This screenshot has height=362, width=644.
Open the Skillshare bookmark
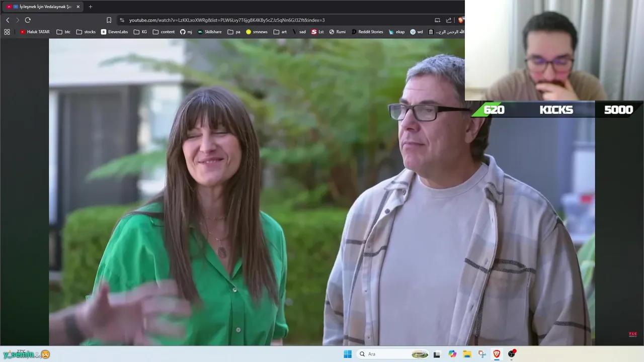tap(209, 32)
